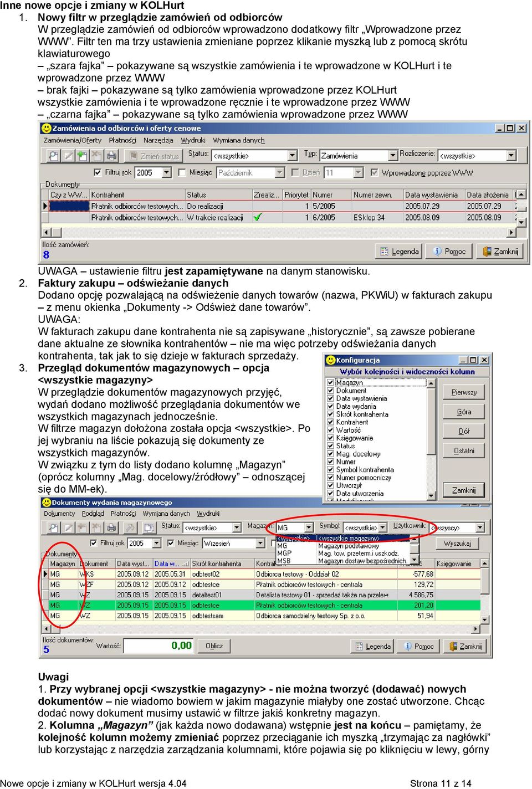The width and height of the screenshot is (532, 789).
Task: Open Zamówienia/Oferty menu
Action: [73, 140]
